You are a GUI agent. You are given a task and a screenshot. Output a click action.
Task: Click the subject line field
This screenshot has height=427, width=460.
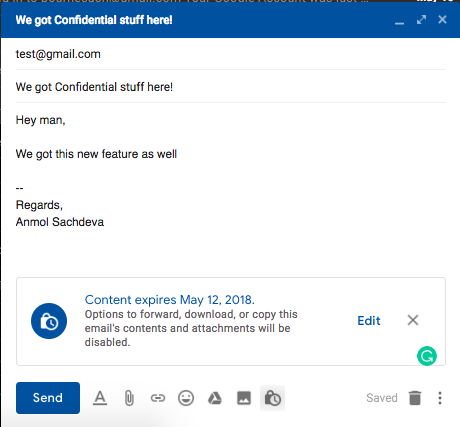(231, 87)
